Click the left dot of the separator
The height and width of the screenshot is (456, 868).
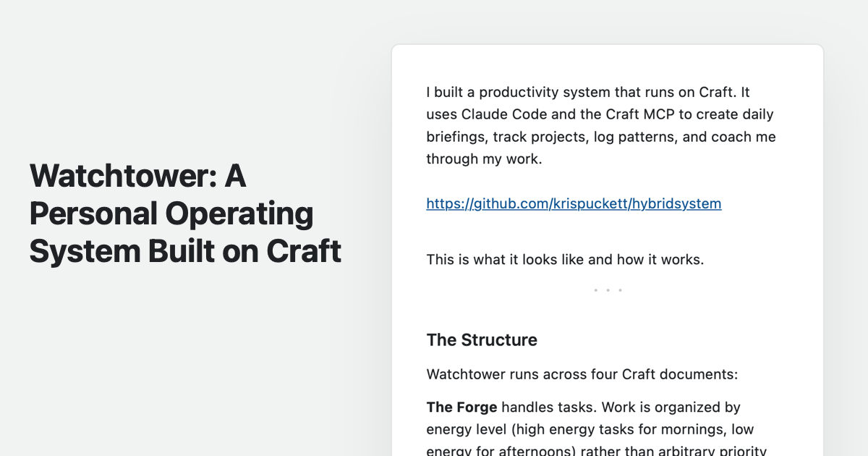[595, 290]
